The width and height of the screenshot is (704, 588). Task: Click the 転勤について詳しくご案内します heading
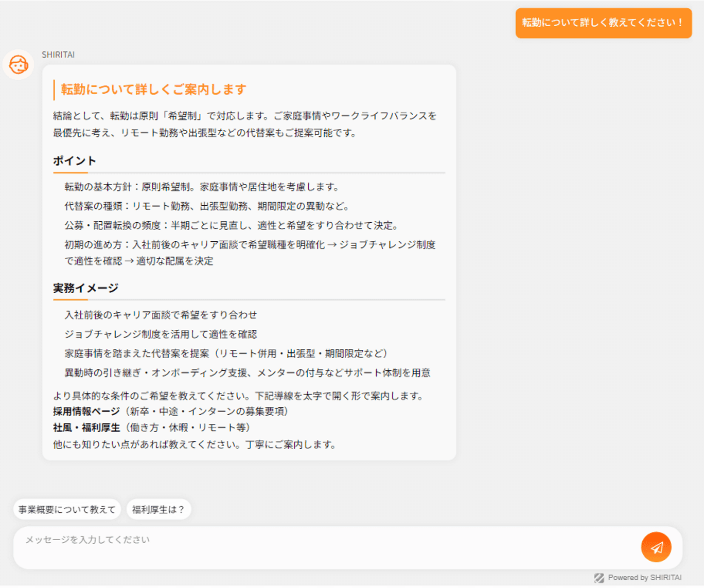click(152, 88)
